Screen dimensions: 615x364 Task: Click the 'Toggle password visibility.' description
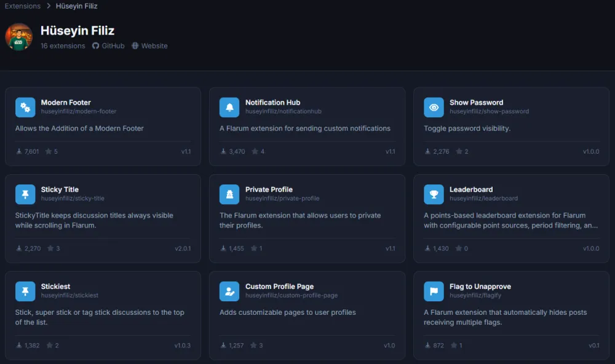467,129
